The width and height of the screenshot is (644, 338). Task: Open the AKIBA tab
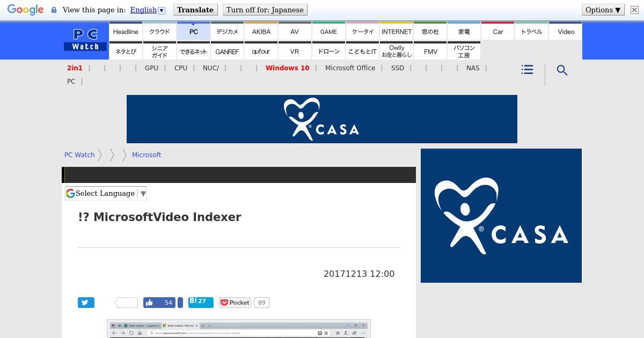tap(261, 31)
